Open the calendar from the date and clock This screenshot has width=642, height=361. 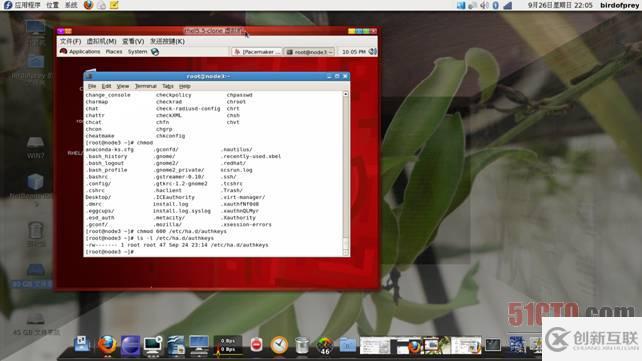(x=560, y=5)
